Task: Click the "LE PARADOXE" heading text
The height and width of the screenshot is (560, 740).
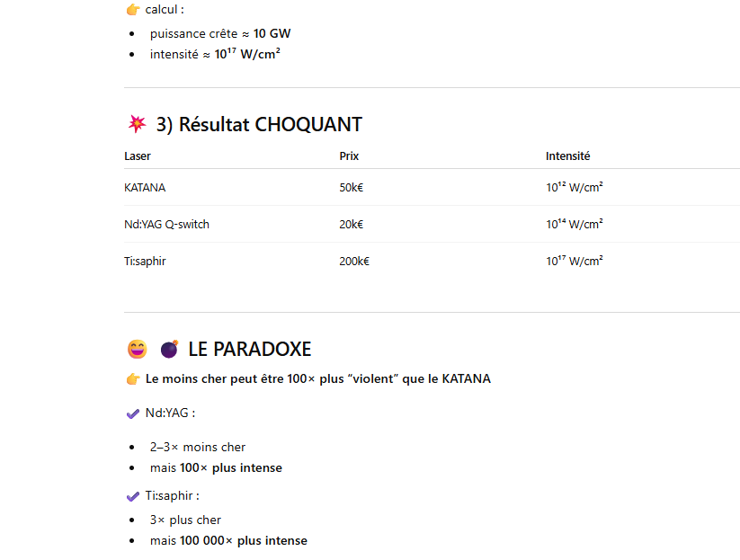Action: [249, 350]
